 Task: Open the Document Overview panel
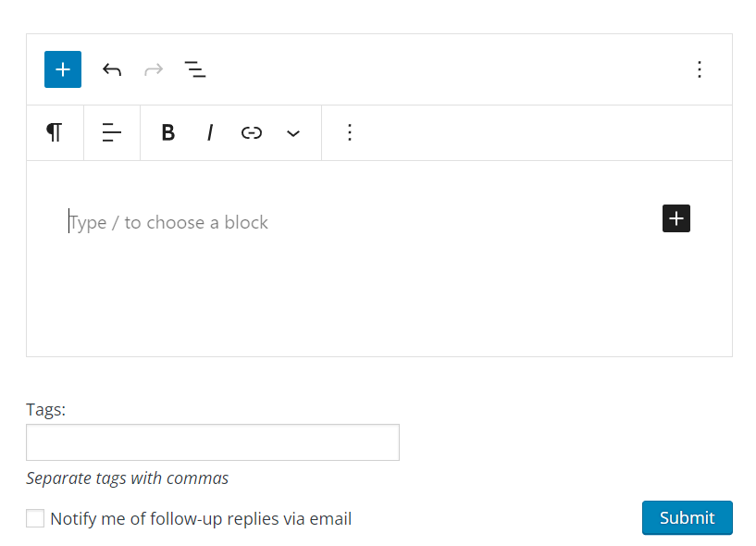pos(195,69)
